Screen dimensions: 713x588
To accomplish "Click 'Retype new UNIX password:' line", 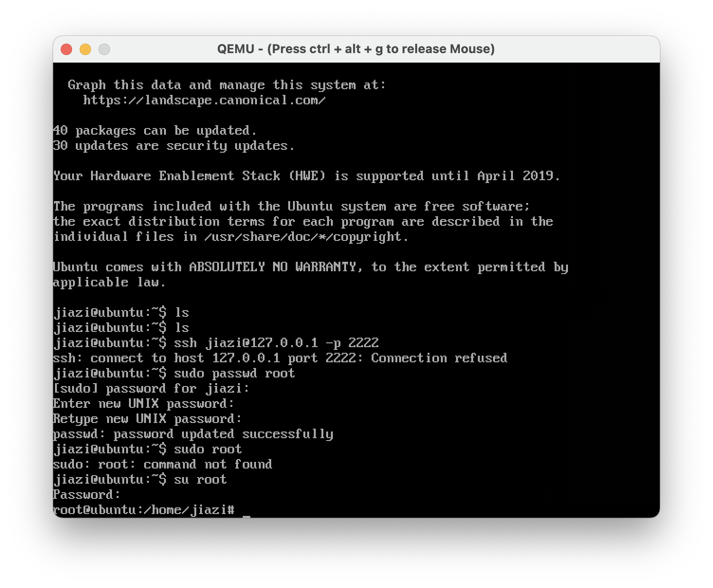I will (147, 419).
